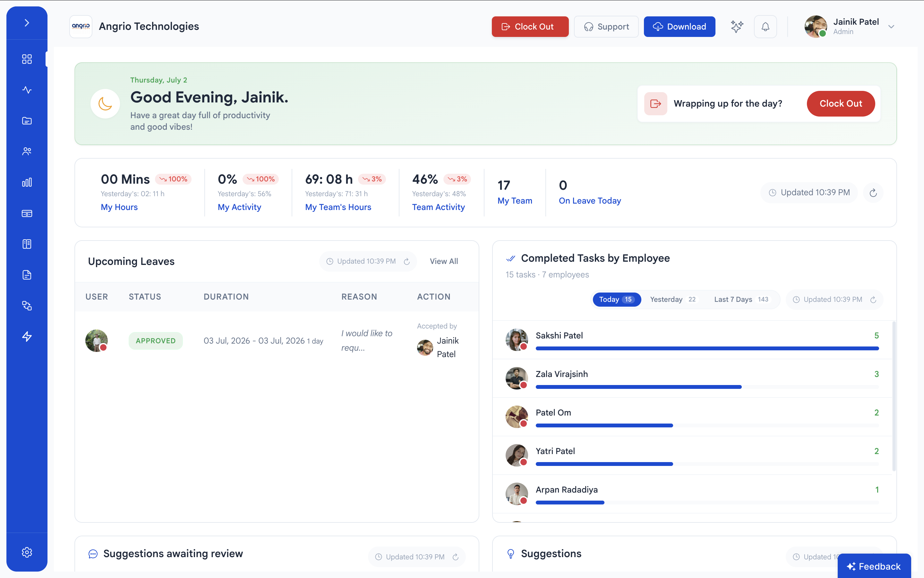Click the AI sparkles icon in header

pyautogui.click(x=737, y=27)
